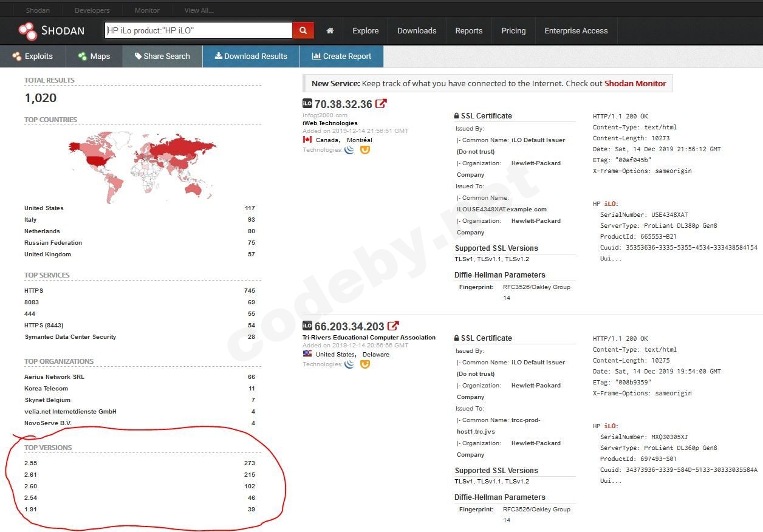Click the Download Results button

point(251,56)
